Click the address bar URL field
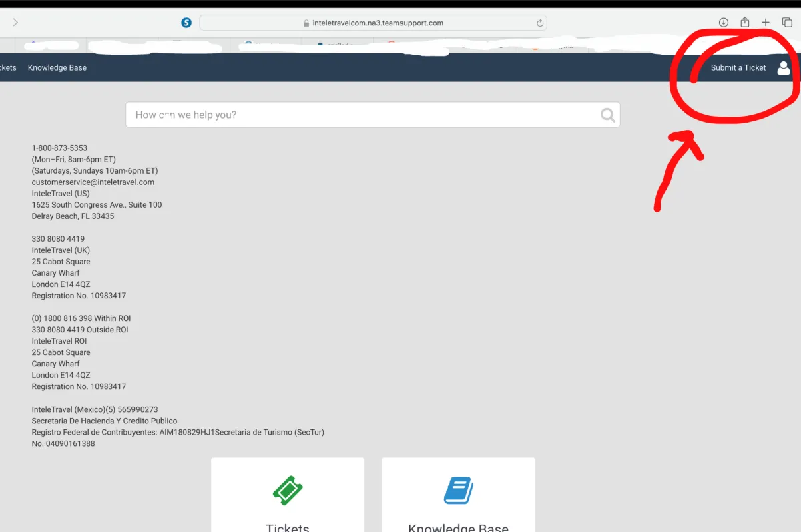This screenshot has width=801, height=532. pyautogui.click(x=373, y=23)
